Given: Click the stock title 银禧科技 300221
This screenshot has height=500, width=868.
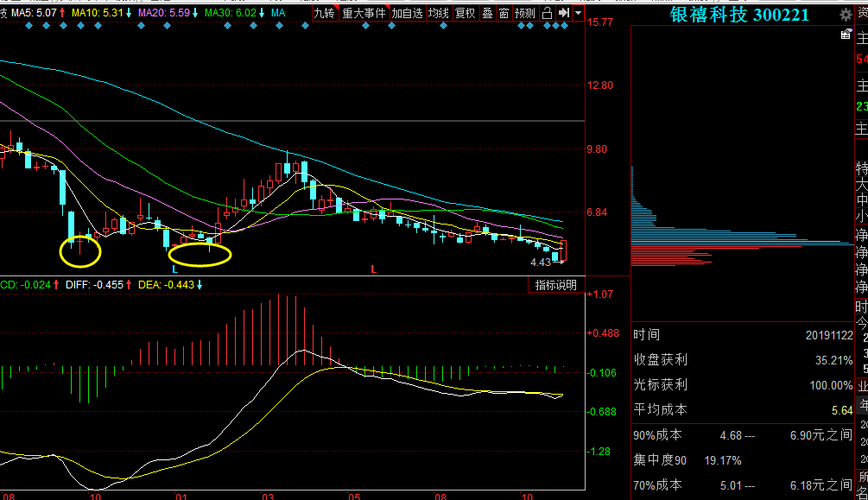Looking at the screenshot, I should click(739, 15).
